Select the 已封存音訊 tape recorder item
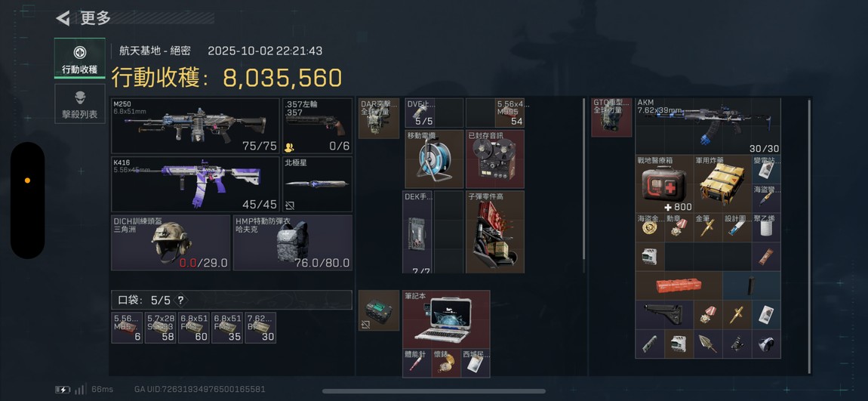 (x=495, y=159)
